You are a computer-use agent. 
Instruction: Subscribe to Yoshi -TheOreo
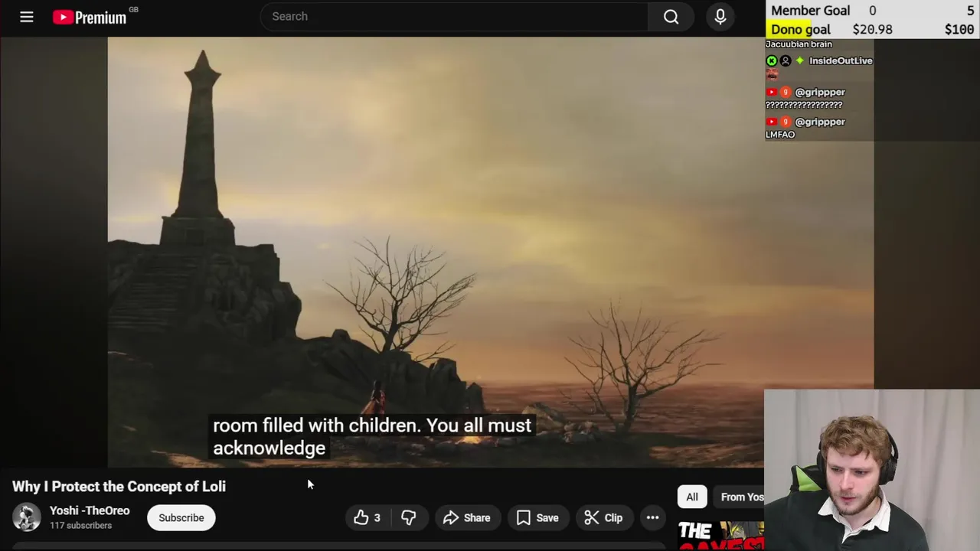pos(181,518)
